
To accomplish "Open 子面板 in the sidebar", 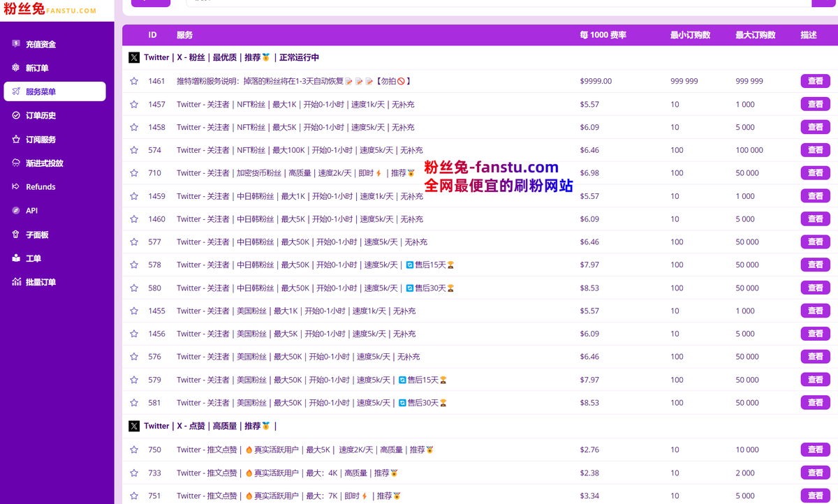I will tap(54, 235).
